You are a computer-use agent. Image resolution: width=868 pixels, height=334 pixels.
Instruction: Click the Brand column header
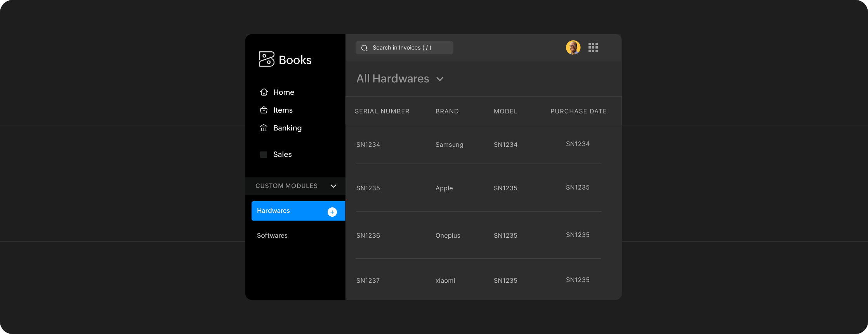[447, 111]
